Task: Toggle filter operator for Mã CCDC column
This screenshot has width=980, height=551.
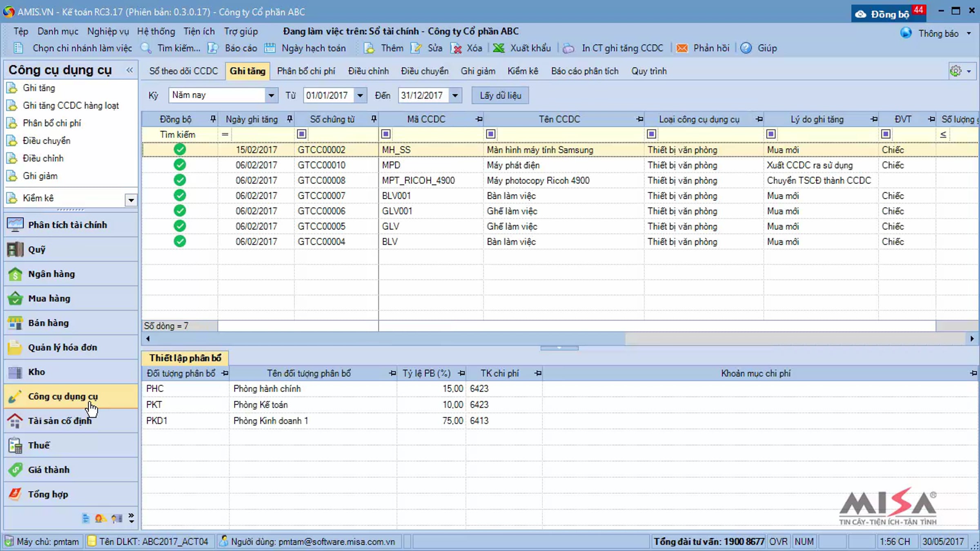Action: (386, 134)
